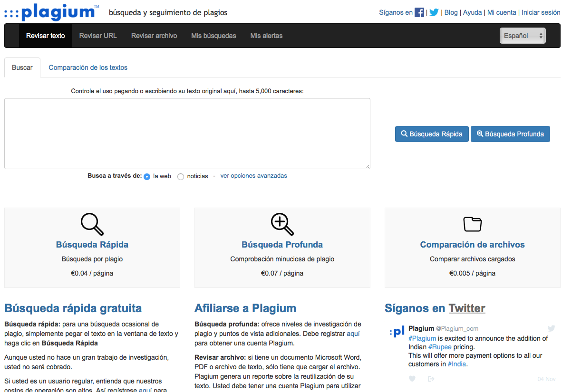Open the Comparación de archivos heading link

pos(473,244)
